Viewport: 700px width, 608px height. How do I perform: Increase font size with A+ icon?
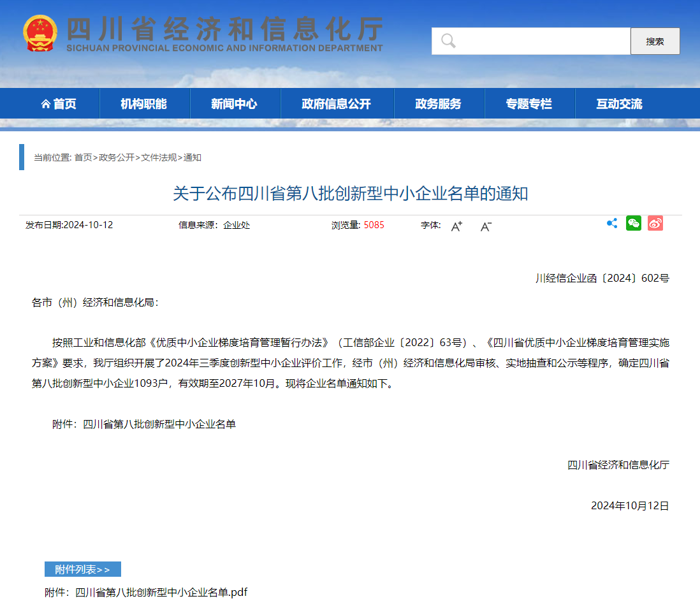456,226
